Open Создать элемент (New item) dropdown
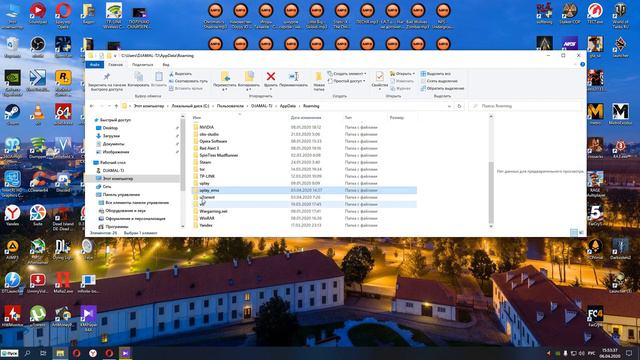The image size is (640, 360). coord(347,74)
